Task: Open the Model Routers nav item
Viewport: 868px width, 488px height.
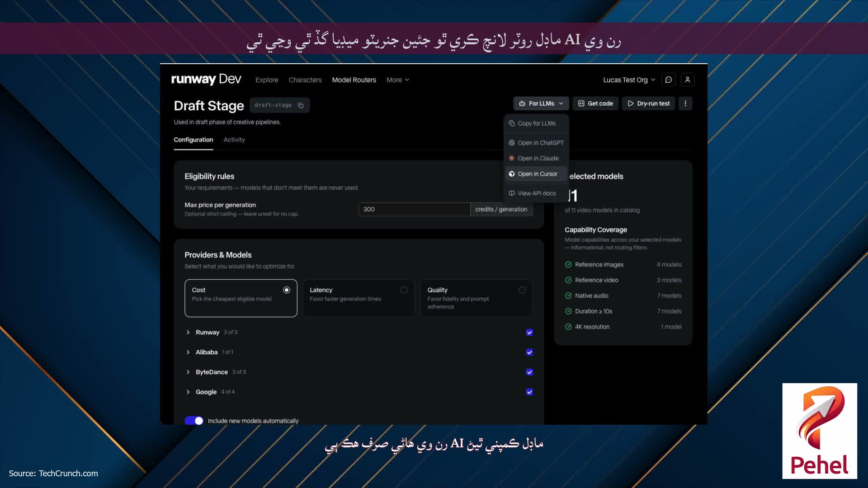Action: pyautogui.click(x=354, y=80)
